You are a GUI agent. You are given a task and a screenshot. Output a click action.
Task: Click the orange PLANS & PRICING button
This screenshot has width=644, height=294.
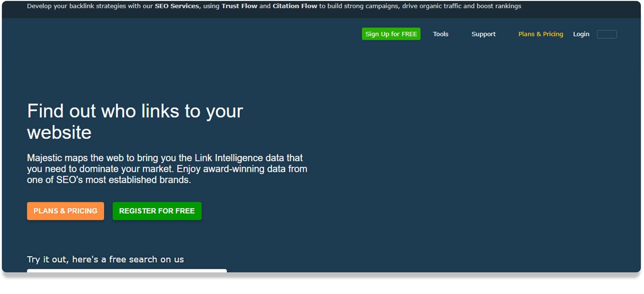tap(65, 211)
